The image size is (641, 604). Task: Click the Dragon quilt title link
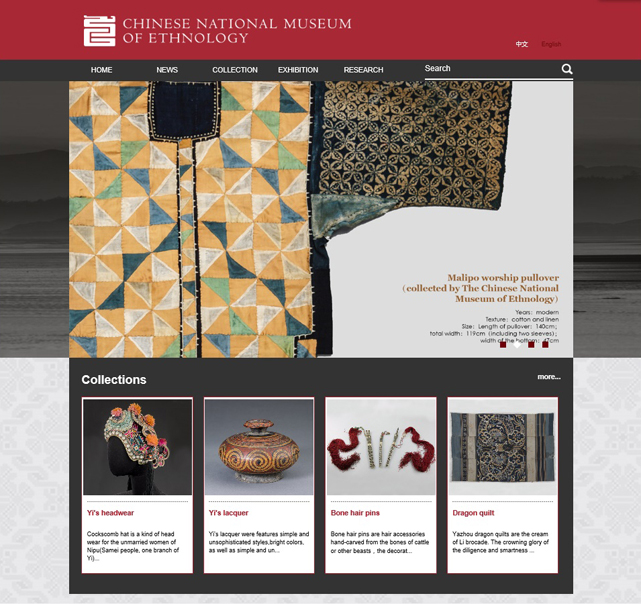[473, 513]
